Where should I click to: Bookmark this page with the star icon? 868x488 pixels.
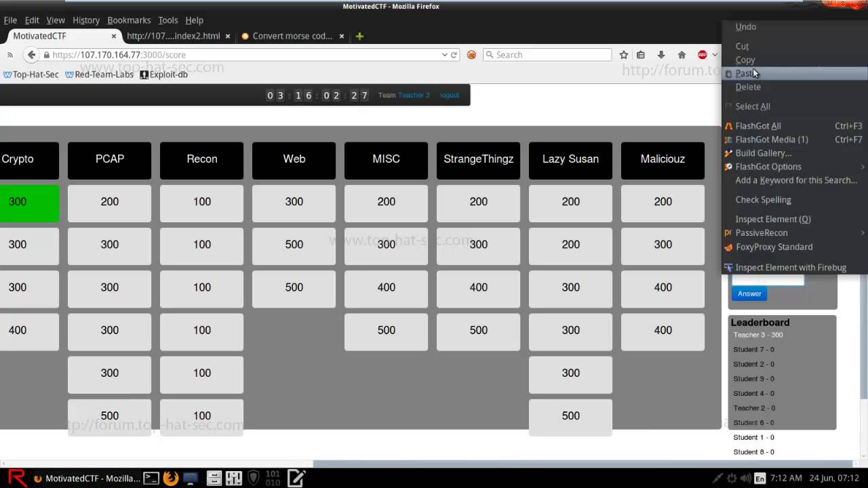(x=623, y=55)
